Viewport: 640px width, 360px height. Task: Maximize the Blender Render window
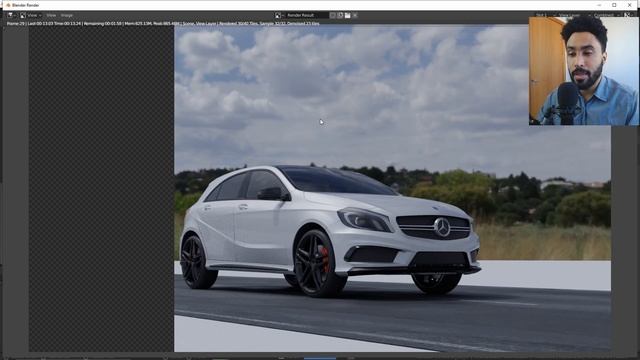[x=614, y=5]
